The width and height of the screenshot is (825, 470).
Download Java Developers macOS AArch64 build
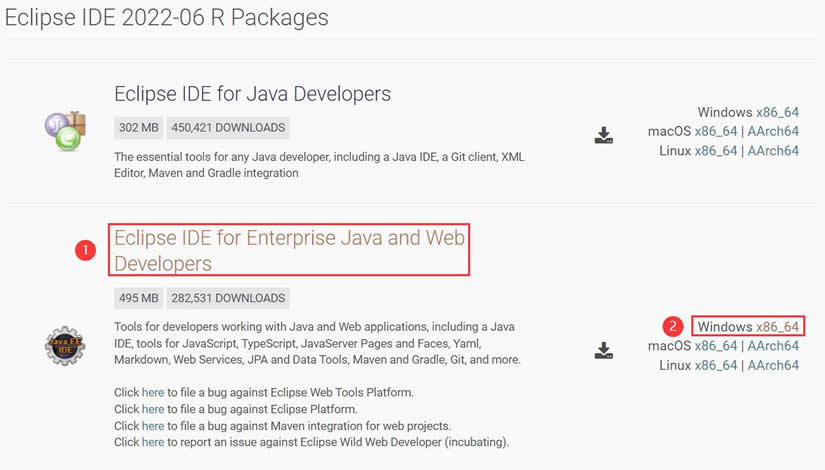point(773,131)
